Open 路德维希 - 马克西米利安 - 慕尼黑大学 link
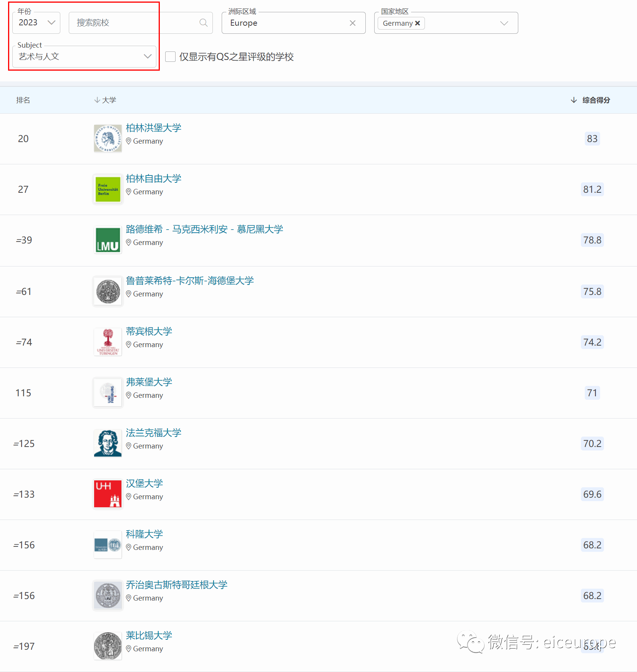Screen dimensions: 637x672 pyautogui.click(x=204, y=229)
